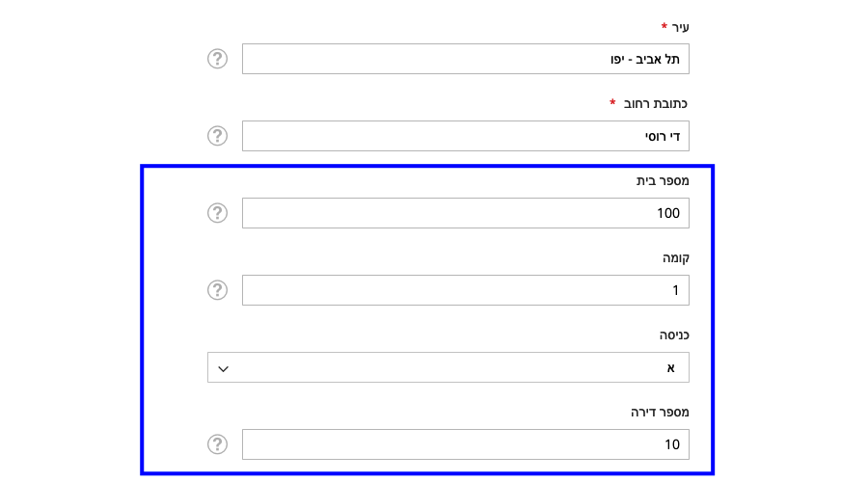The width and height of the screenshot is (868, 482).
Task: Show help for the מספר בית field
Action: [x=217, y=213]
